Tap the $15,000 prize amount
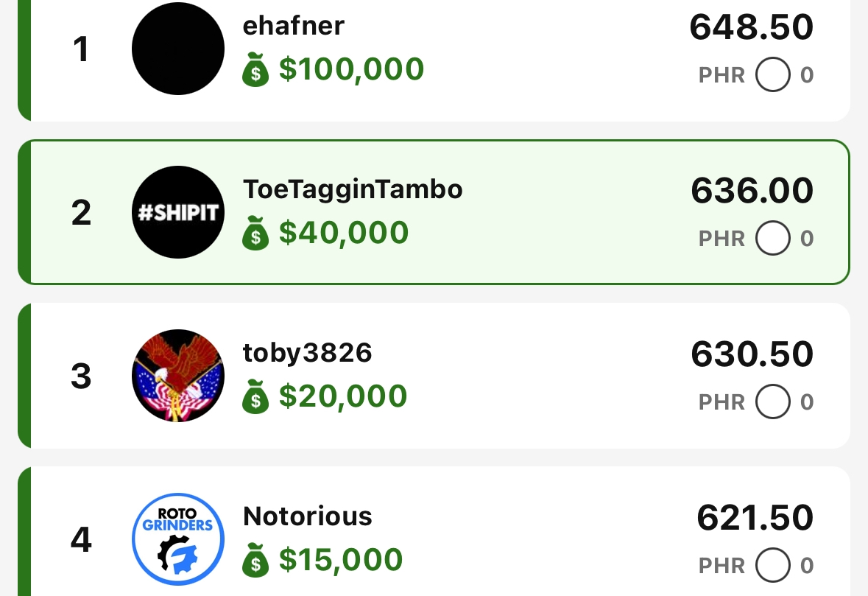Screen dimensions: 868x596 click(x=341, y=561)
